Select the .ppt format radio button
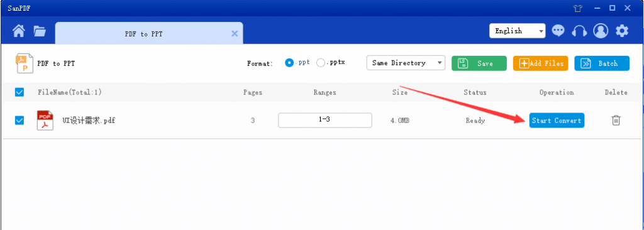 (289, 63)
